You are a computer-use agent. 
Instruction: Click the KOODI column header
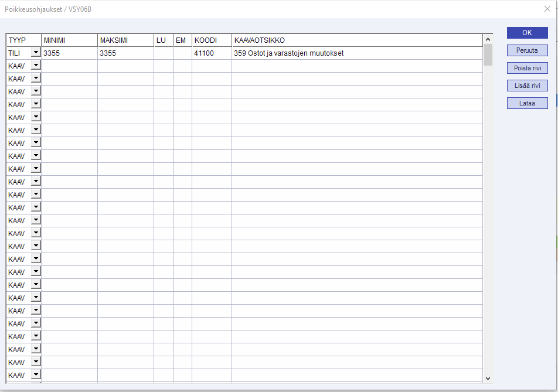pyautogui.click(x=212, y=40)
